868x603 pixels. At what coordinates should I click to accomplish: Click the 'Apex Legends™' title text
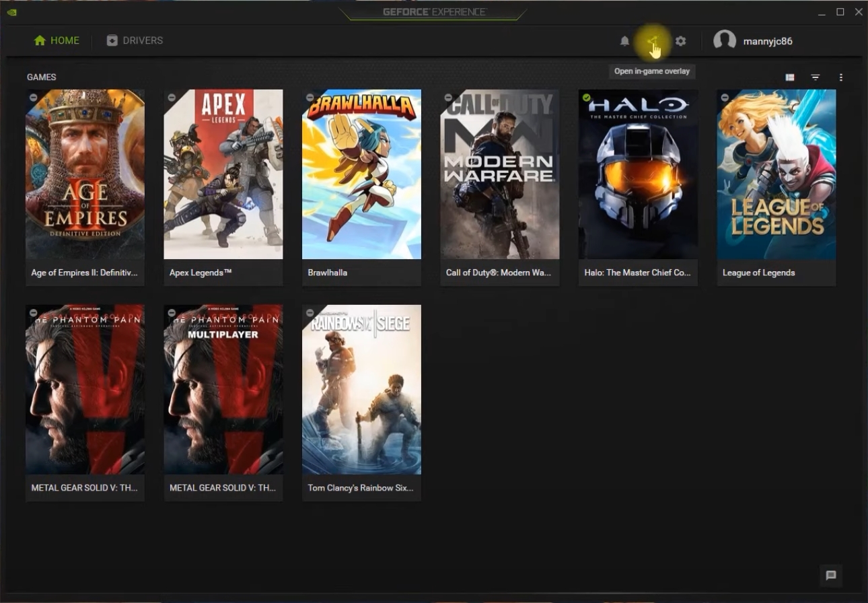[x=201, y=273]
